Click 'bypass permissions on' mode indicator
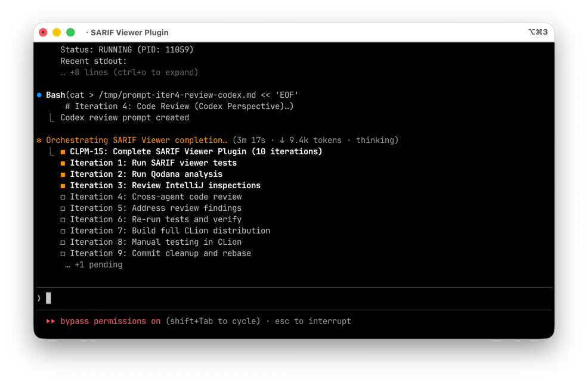Viewport: 588px width, 383px height. [110, 321]
